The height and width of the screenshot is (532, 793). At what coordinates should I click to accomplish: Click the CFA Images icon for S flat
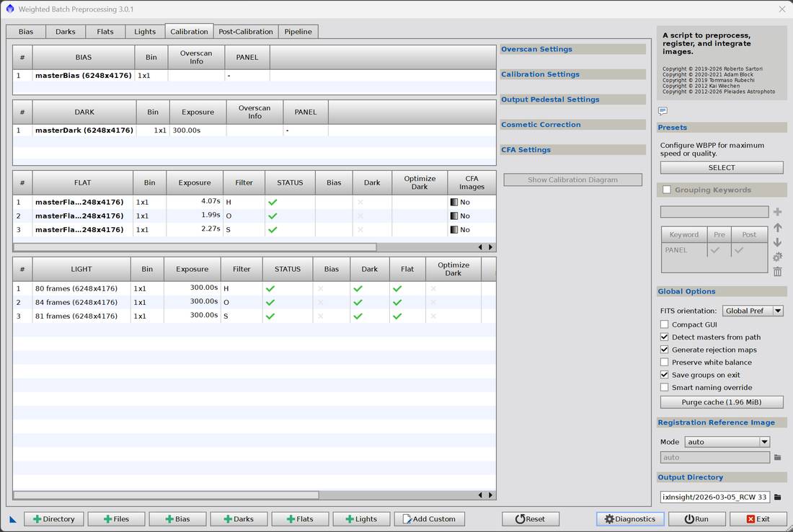point(453,229)
